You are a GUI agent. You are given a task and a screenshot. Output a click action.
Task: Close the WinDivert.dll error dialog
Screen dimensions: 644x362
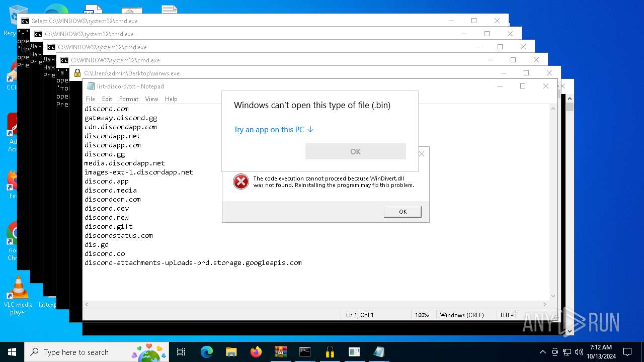422,154
